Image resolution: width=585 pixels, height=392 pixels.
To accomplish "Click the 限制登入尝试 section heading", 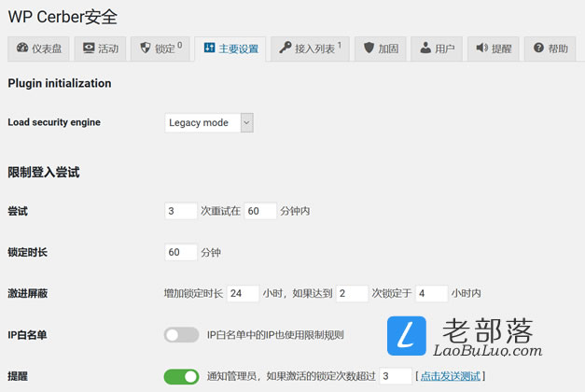I will (x=44, y=172).
